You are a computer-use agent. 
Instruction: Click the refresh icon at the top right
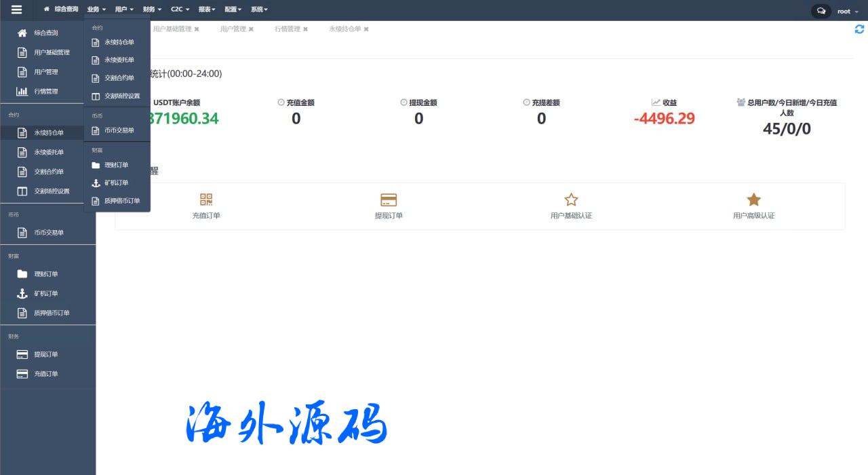point(859,29)
